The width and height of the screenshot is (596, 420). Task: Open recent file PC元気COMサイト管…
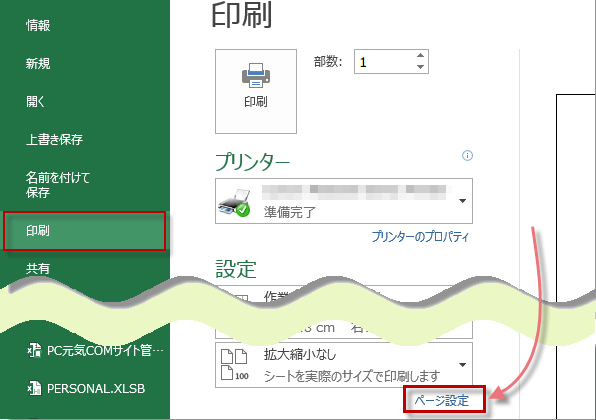point(95,350)
